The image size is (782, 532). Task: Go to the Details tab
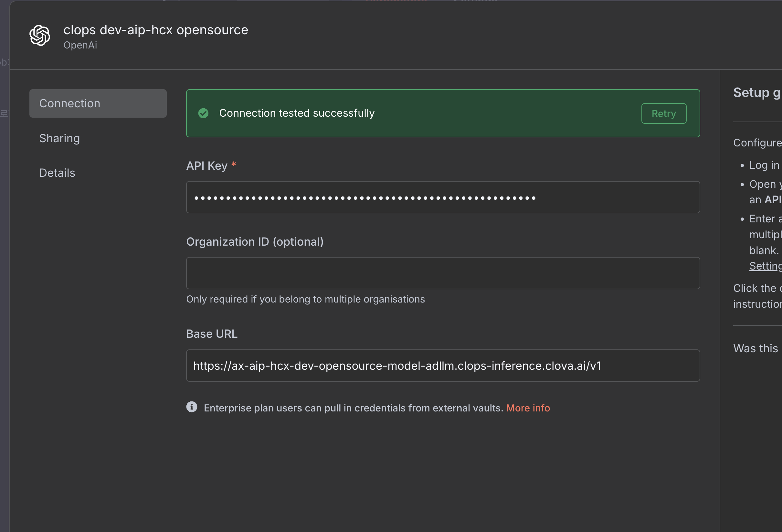pos(57,173)
